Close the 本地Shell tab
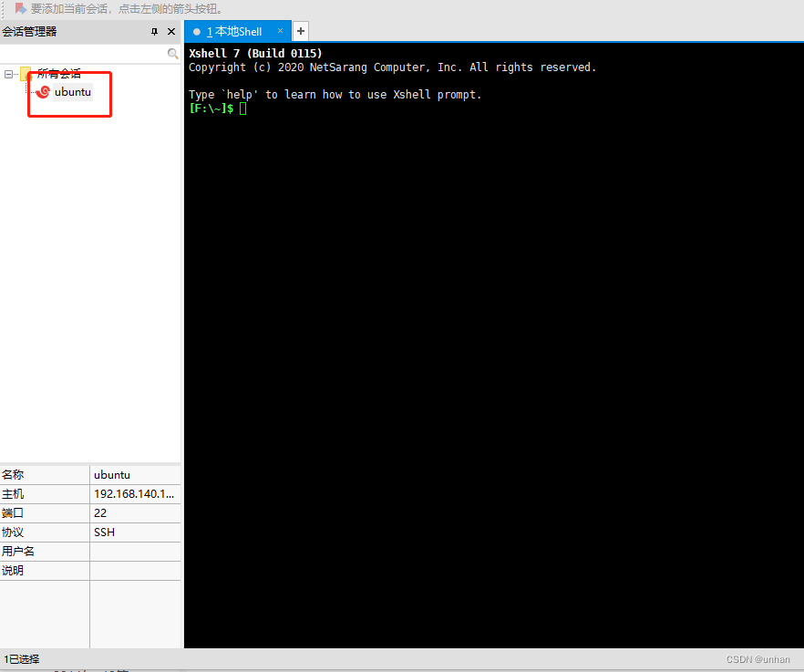 280,31
